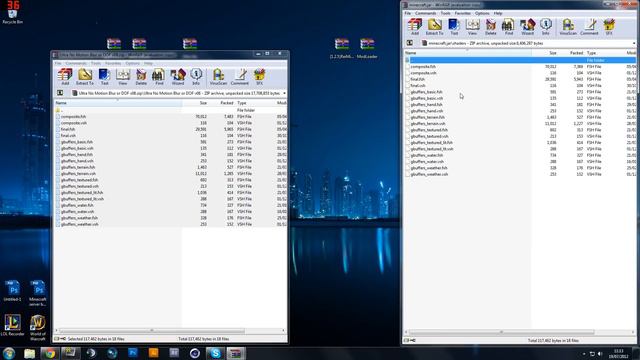The height and width of the screenshot is (360, 640).
Task: Select gbuffers_weather.fsh in Ultra No Motion Blur window
Action: 79,218
